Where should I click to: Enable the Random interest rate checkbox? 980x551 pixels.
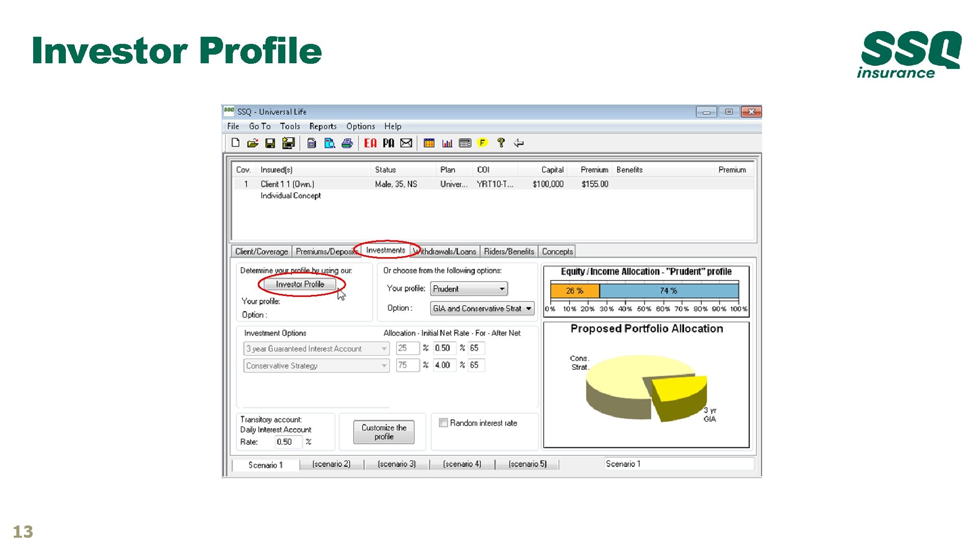coord(444,423)
